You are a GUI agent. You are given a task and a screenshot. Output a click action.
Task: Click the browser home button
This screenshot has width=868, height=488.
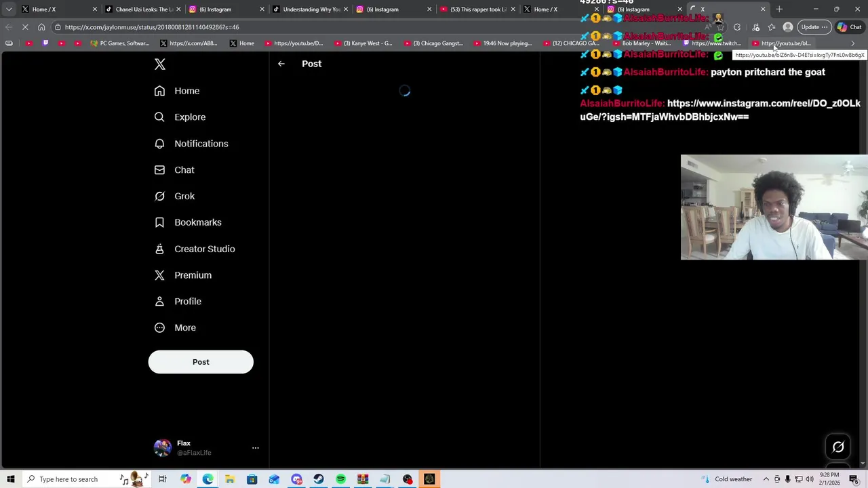point(41,27)
